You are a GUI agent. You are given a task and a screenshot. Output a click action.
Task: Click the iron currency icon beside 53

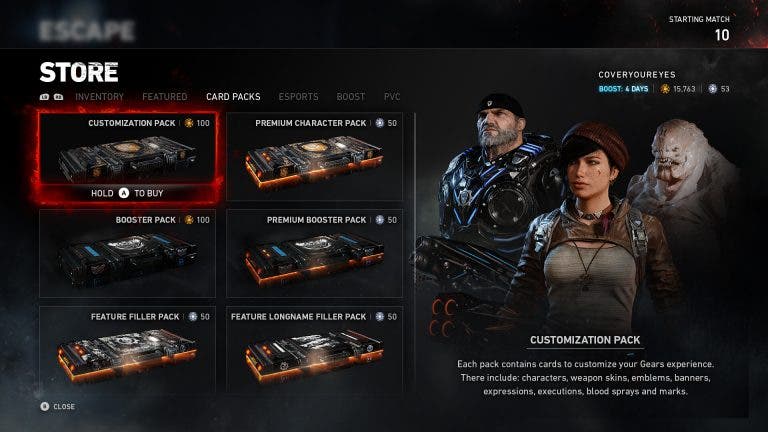[x=713, y=89]
